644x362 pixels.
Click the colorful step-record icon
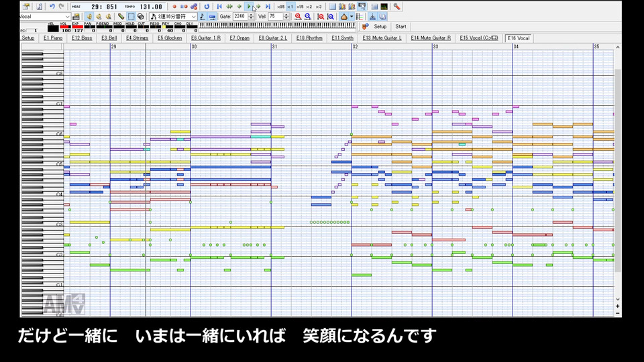[x=194, y=7]
